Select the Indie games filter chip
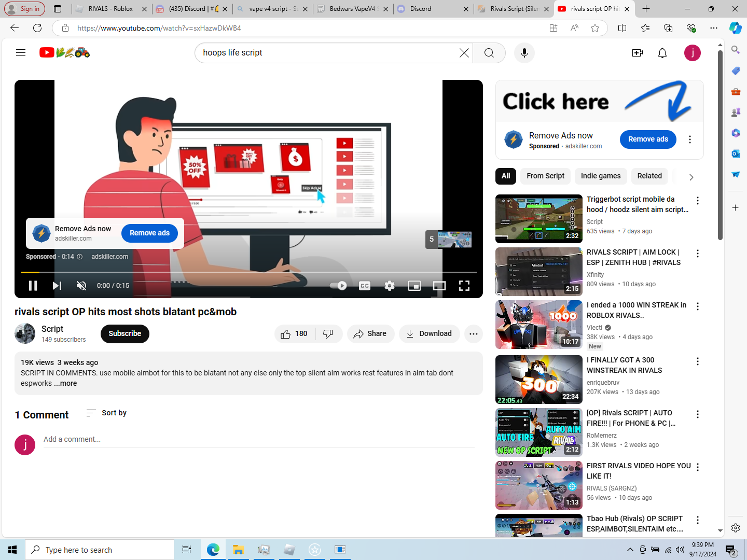The width and height of the screenshot is (747, 560). pyautogui.click(x=601, y=176)
